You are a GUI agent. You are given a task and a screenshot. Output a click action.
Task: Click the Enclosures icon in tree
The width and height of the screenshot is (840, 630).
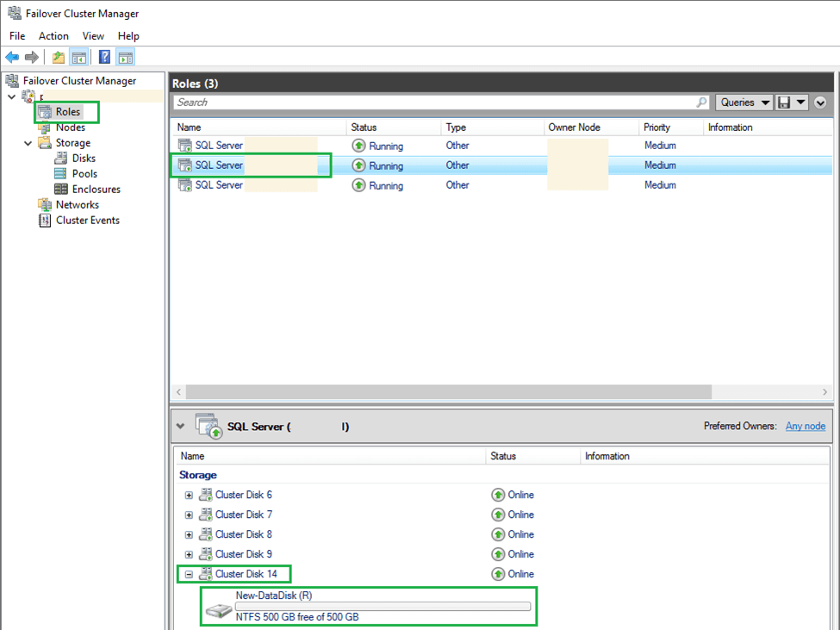click(61, 189)
